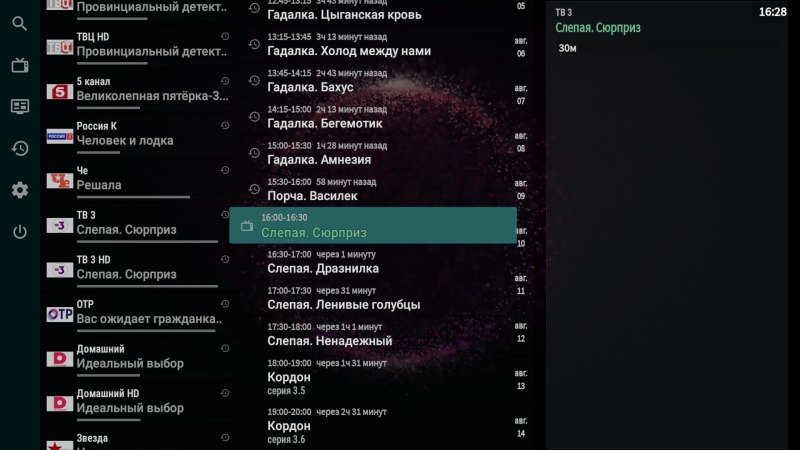Click catch-up icon beside Гадалка. Бегемотик
The width and height of the screenshot is (800, 450).
[x=254, y=117]
